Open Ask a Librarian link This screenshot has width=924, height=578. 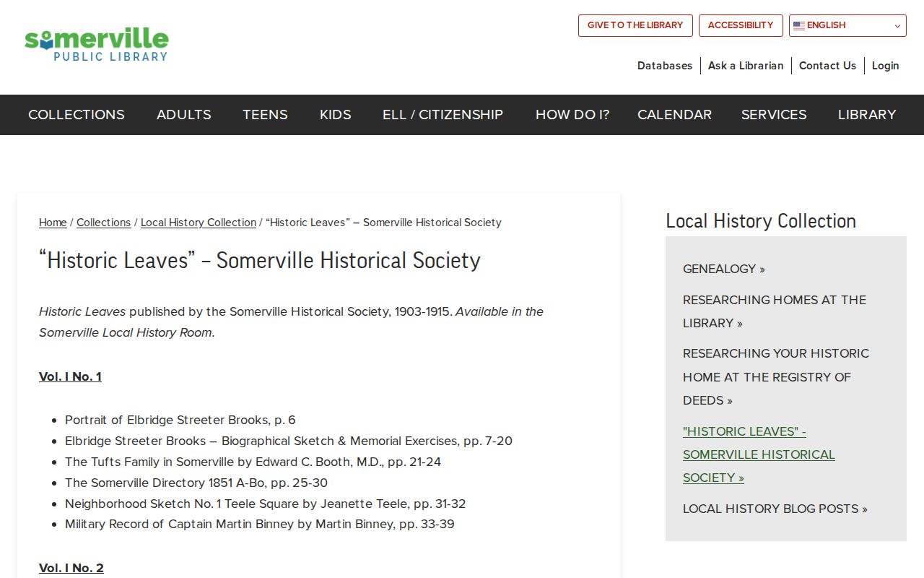[x=746, y=66]
